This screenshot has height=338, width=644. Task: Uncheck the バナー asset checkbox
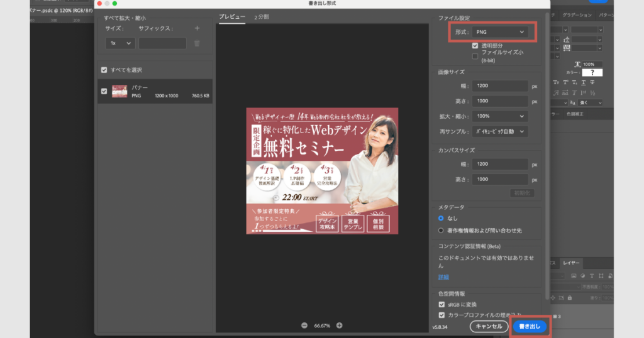tap(104, 91)
